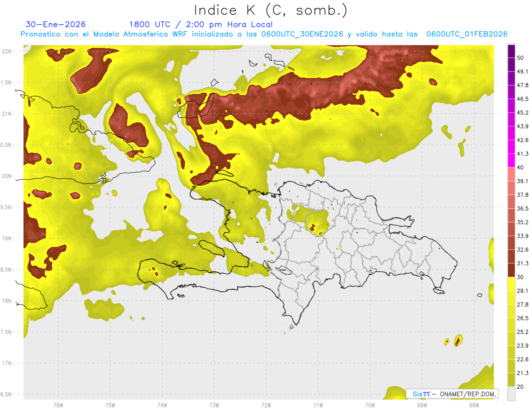Viewport: 532px width, 411px height.
Task: Select the legend value 42.6
Action: pyautogui.click(x=522, y=140)
